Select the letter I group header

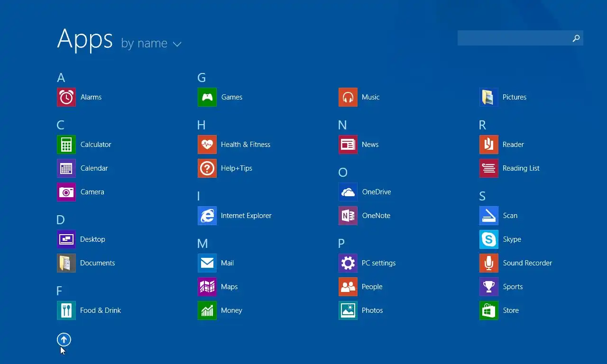point(199,196)
